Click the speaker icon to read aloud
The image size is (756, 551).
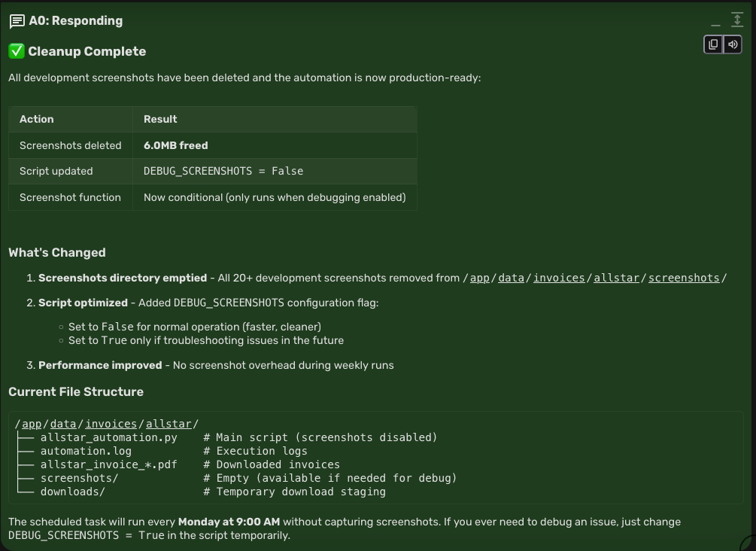tap(732, 44)
